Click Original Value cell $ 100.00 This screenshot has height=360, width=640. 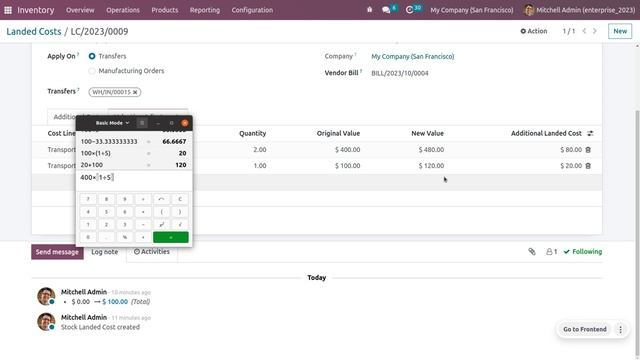pyautogui.click(x=347, y=166)
